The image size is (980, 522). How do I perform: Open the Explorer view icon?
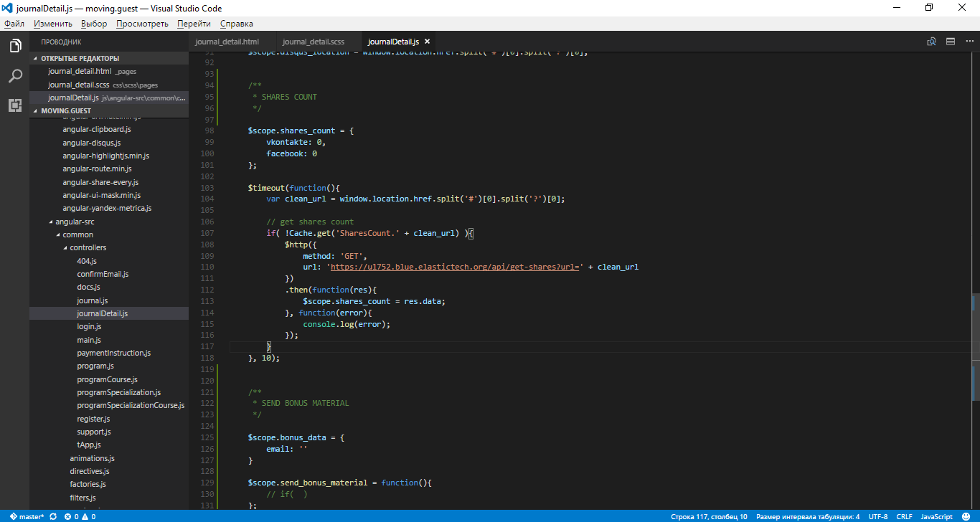click(x=14, y=46)
